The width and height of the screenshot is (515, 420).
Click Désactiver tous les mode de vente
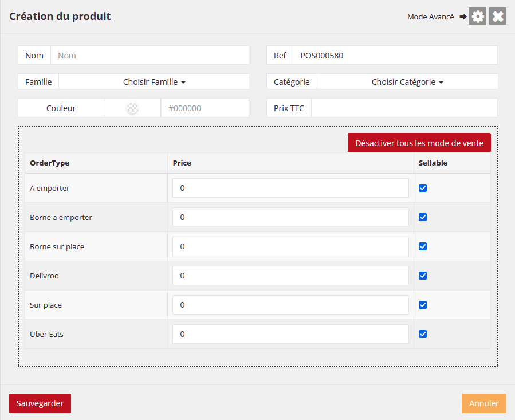(419, 143)
